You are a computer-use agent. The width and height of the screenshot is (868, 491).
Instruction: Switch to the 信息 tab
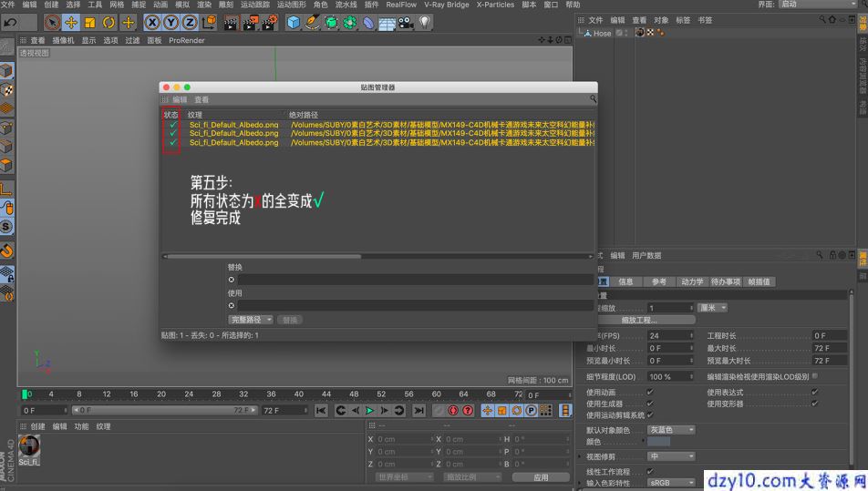click(x=625, y=282)
